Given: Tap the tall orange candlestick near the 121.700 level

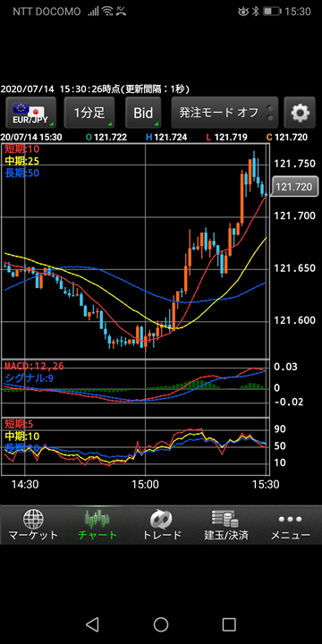Looking at the screenshot, I should pos(242,199).
